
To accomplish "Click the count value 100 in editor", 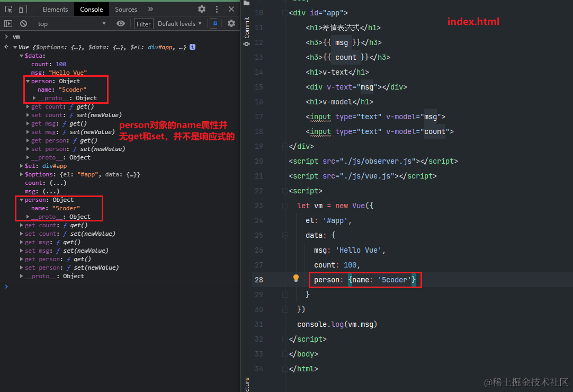I will (x=350, y=265).
